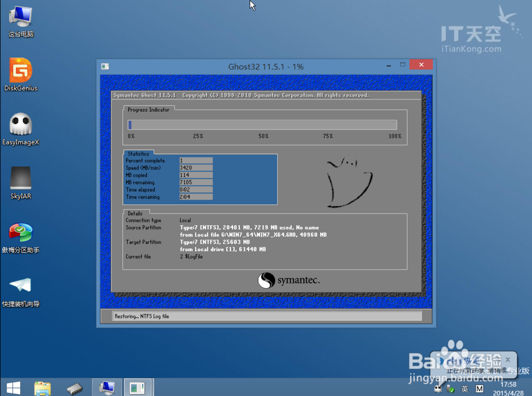532x396 pixels.
Task: Click the Ghost progress indicator bar
Action: pyautogui.click(x=262, y=125)
